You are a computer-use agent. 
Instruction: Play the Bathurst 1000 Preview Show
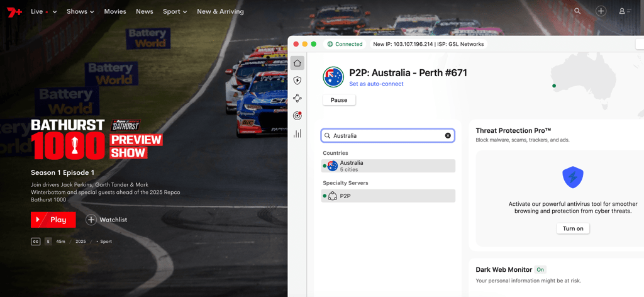click(53, 220)
